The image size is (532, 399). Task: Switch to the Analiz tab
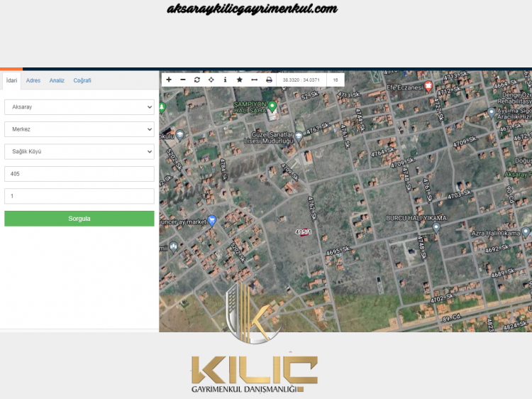[x=57, y=80]
